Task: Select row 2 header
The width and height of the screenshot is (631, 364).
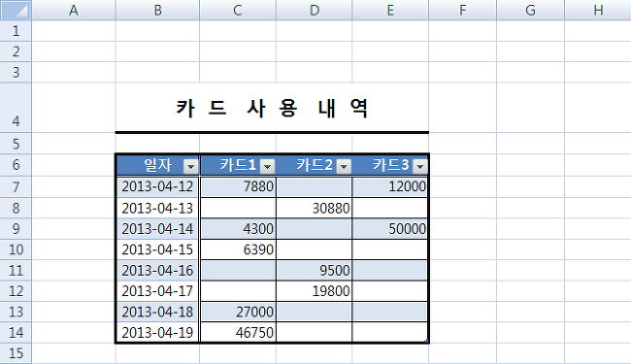Action: coord(16,51)
